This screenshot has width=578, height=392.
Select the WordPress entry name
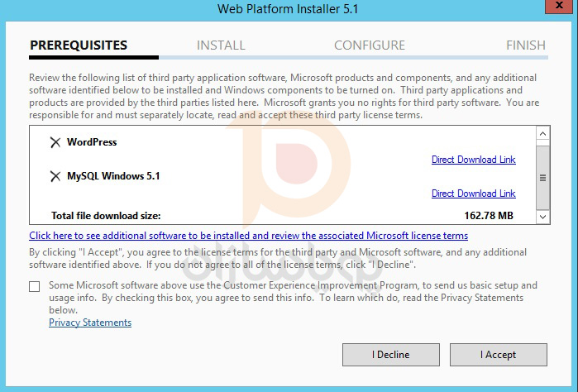92,142
